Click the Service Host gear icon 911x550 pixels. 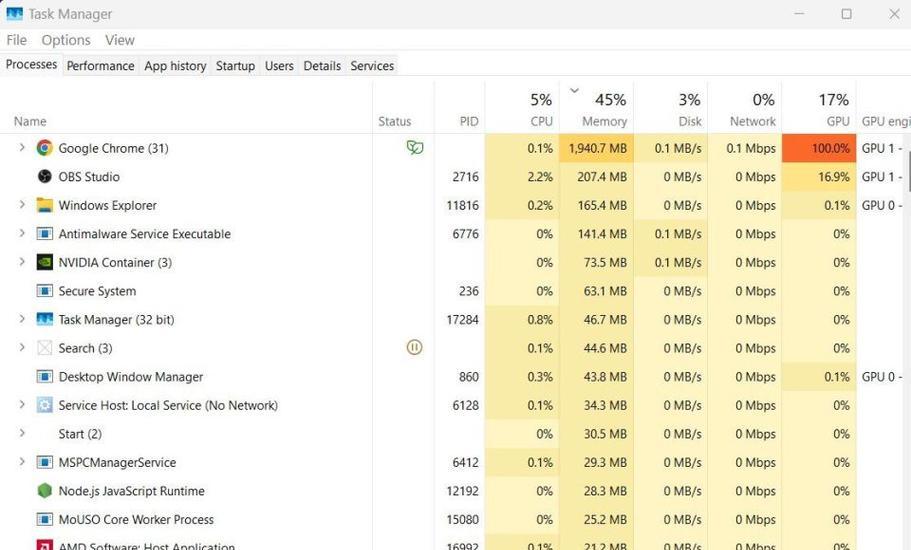click(45, 405)
